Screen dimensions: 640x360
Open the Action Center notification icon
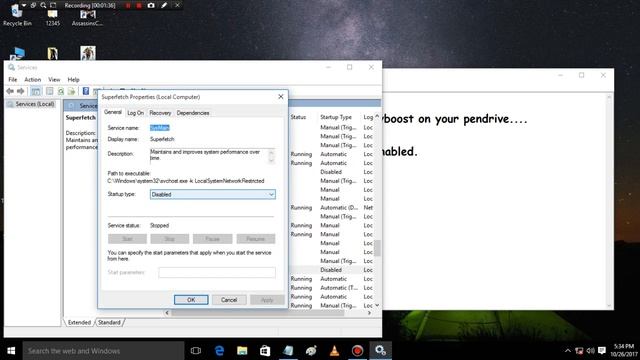tap(602, 351)
